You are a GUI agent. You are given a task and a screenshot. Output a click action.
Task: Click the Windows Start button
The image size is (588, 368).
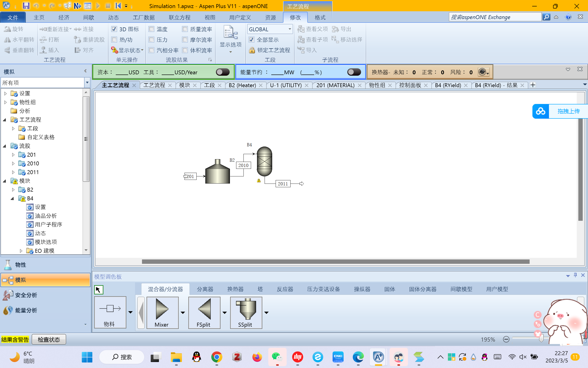[87, 357]
